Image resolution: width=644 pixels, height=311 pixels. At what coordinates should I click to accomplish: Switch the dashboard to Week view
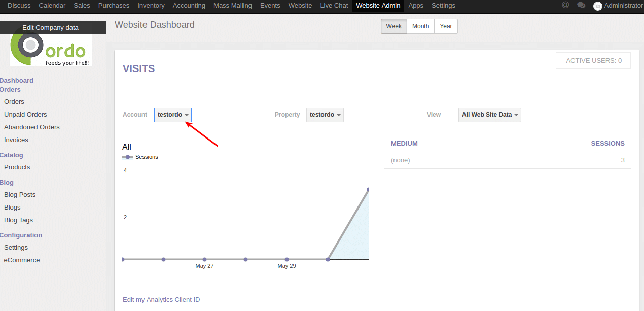[x=394, y=26]
